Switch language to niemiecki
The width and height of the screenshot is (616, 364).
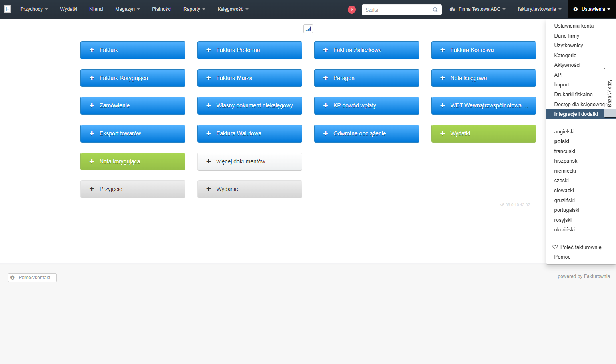565,171
